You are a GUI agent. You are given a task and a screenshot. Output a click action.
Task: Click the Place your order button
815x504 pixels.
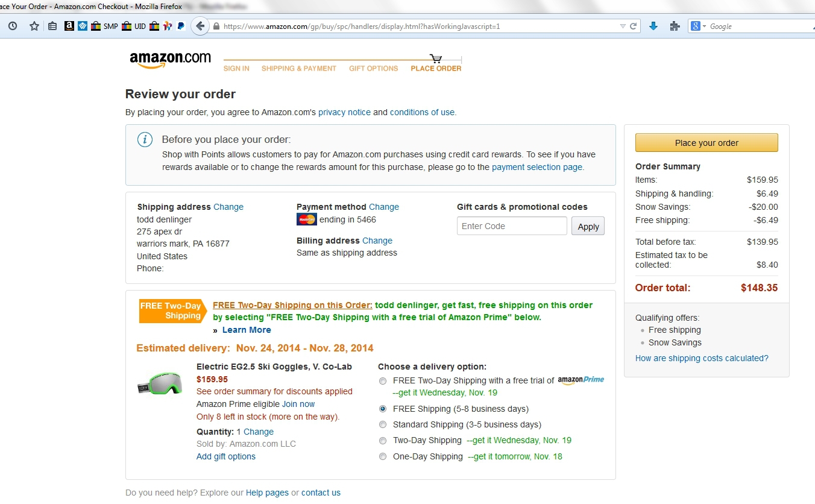[706, 143]
